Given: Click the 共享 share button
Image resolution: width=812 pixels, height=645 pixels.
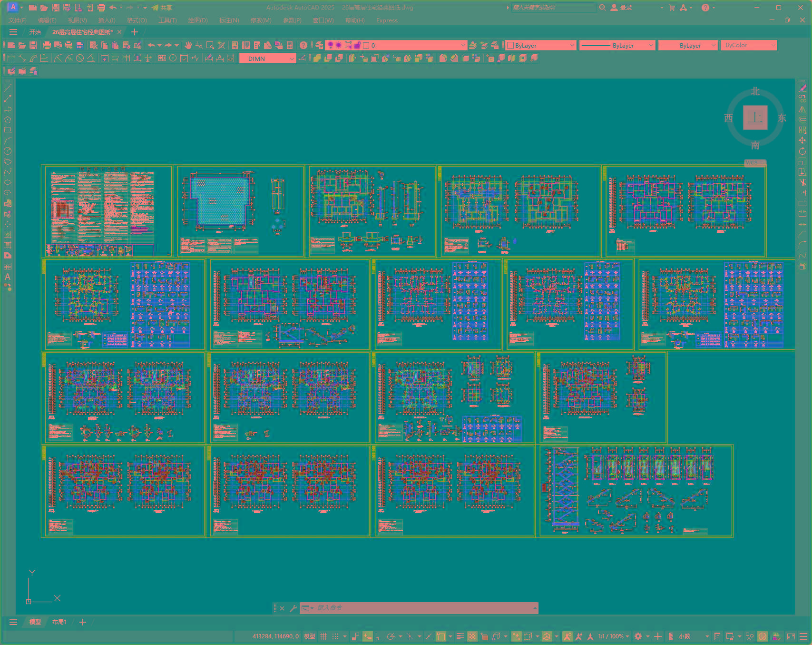Looking at the screenshot, I should click(162, 7).
